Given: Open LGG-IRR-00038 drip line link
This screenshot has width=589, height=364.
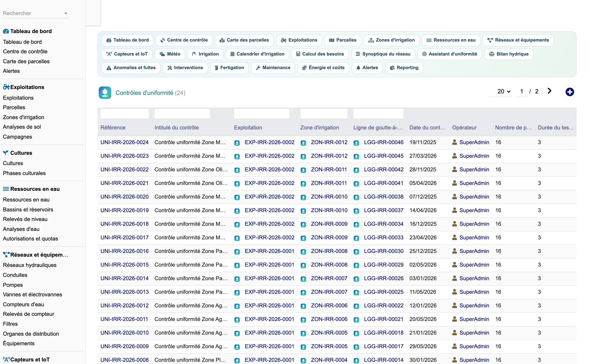Looking at the screenshot, I should [383, 197].
